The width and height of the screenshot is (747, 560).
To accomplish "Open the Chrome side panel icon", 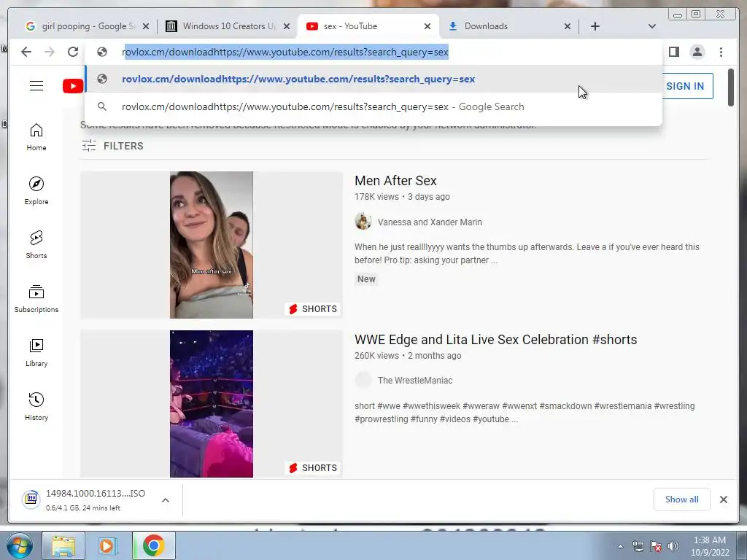I will point(673,52).
